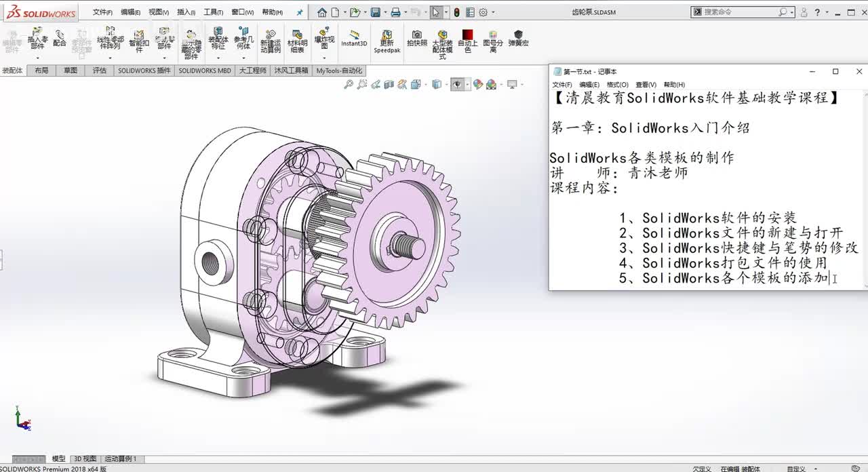Click the 搜索命令 search input field
The image size is (868, 472).
tap(741, 12)
